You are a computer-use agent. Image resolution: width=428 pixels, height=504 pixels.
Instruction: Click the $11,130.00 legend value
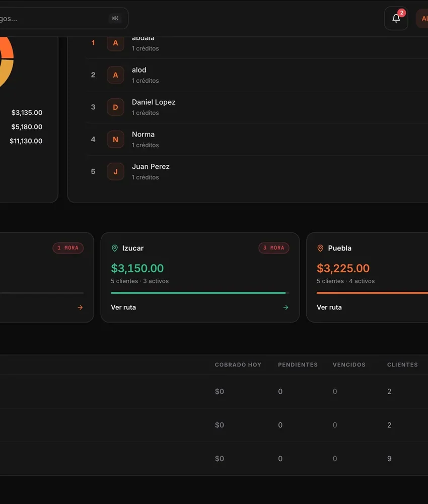click(26, 141)
